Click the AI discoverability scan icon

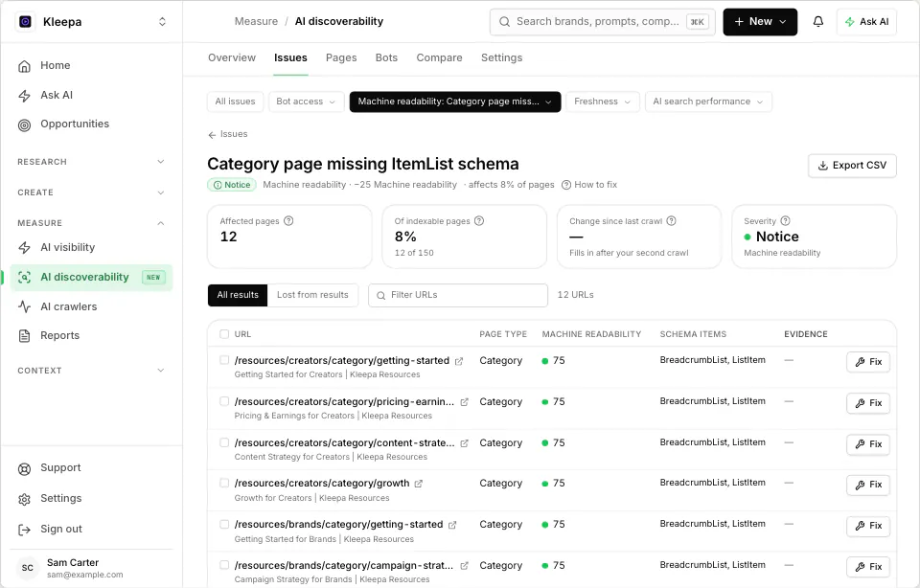tap(24, 278)
